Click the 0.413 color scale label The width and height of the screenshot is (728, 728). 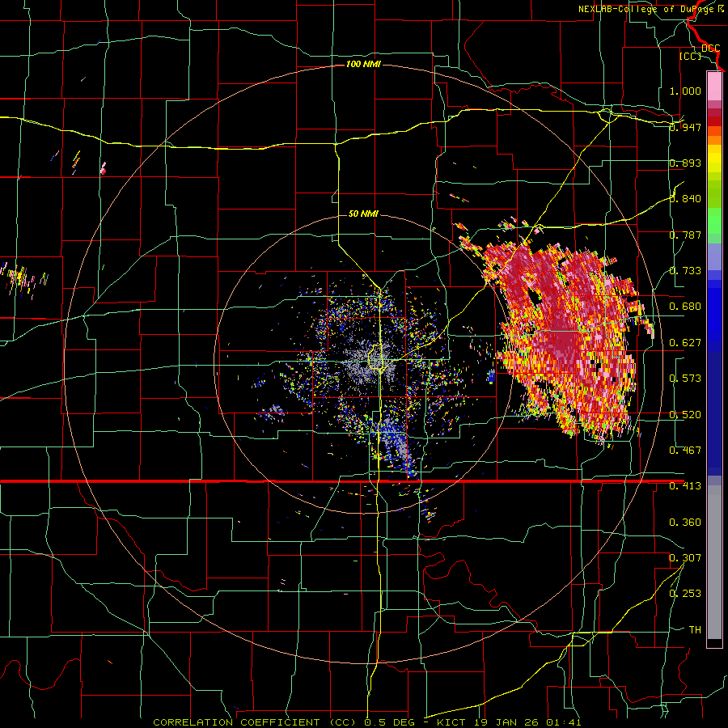point(685,486)
